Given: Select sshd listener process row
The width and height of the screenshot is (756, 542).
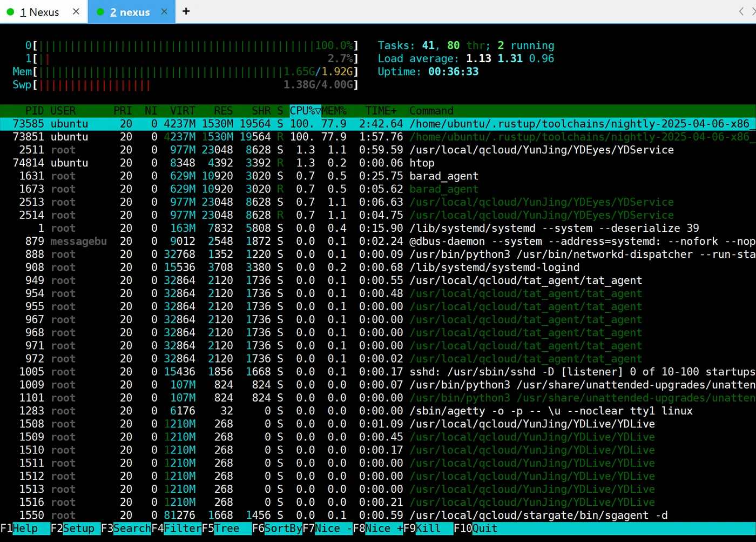Looking at the screenshot, I should (378, 372).
